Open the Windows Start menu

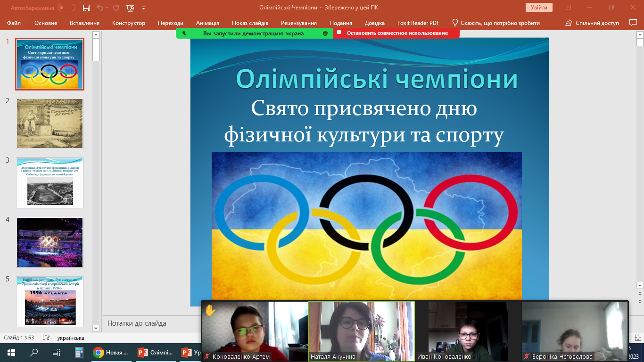click(11, 352)
